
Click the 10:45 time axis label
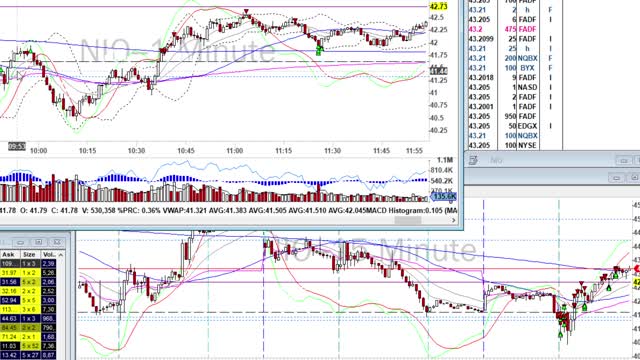pyautogui.click(x=186, y=151)
